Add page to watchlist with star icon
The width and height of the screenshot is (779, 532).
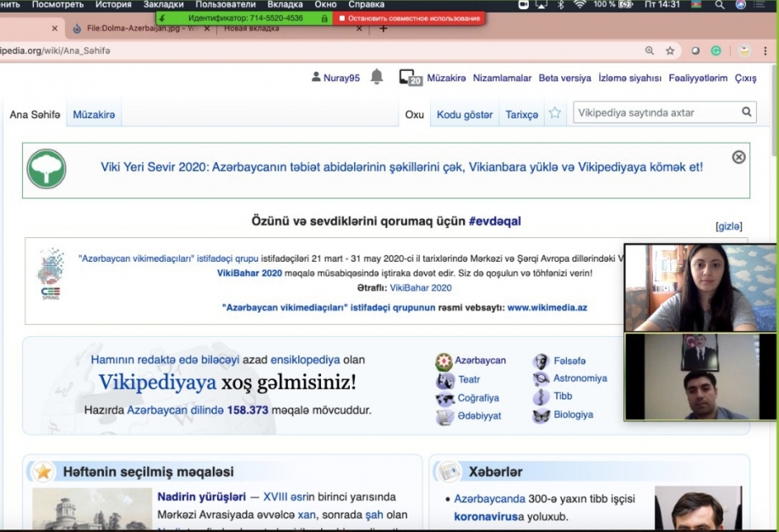click(555, 113)
